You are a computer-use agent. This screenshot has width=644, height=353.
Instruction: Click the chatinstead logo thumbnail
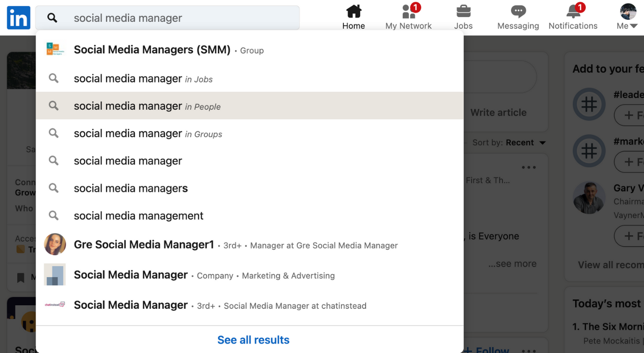click(x=55, y=304)
